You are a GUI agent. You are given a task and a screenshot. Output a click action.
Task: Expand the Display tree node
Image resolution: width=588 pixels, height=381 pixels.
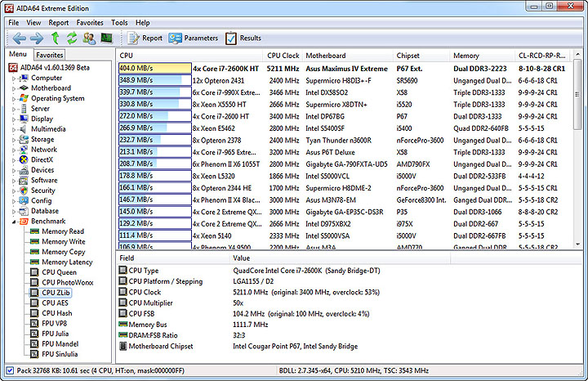14,119
